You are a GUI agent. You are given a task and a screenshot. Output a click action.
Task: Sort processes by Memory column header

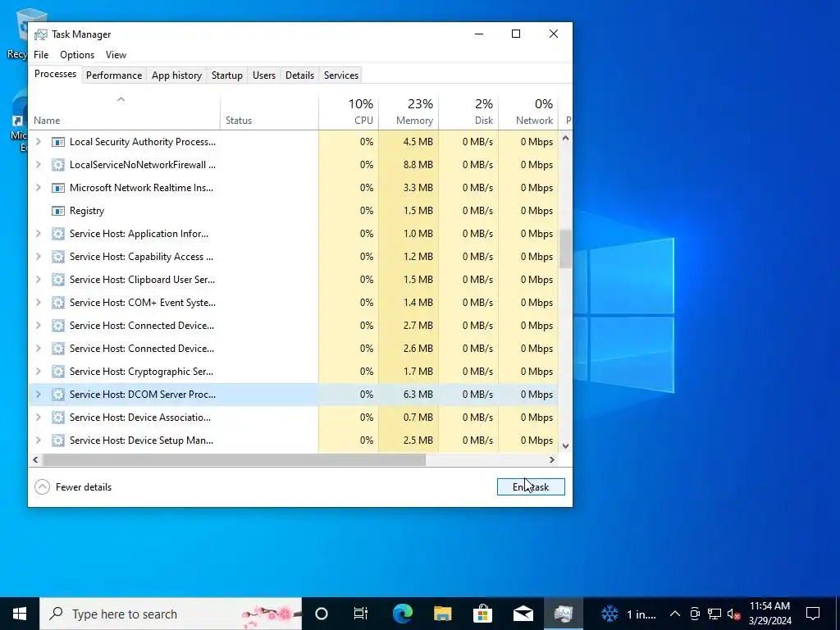click(x=409, y=112)
